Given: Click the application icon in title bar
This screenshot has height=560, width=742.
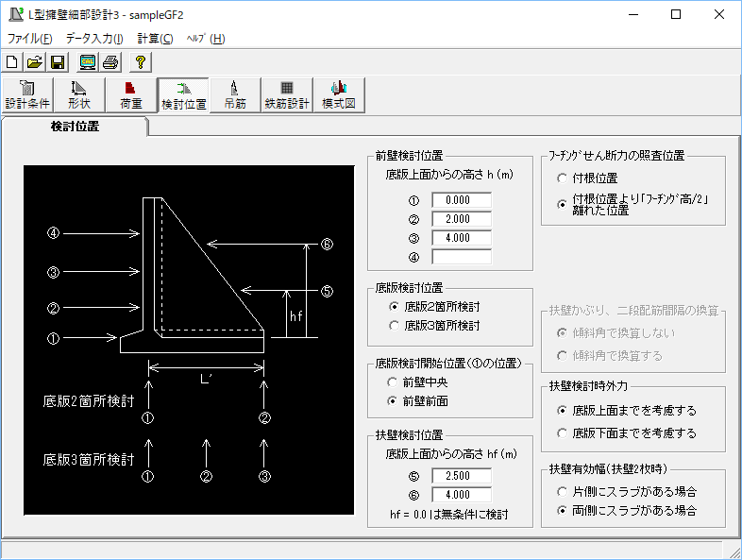Looking at the screenshot, I should [16, 14].
